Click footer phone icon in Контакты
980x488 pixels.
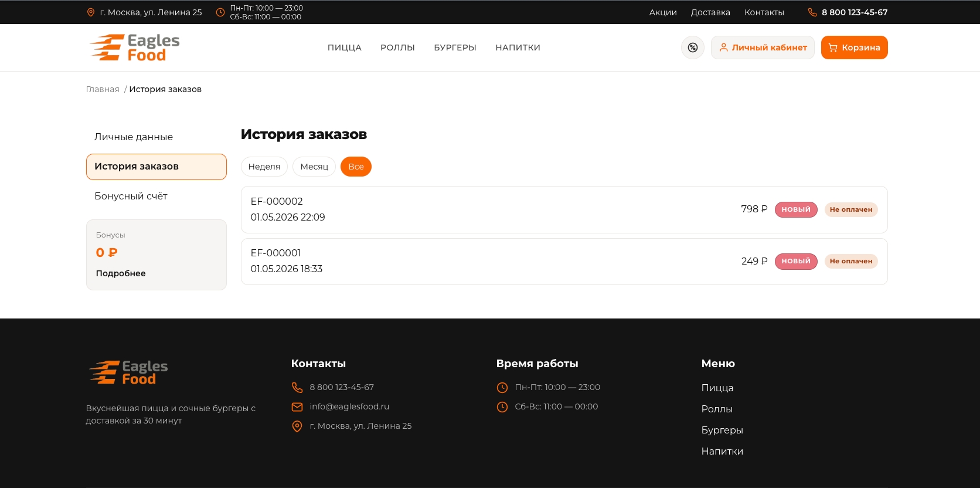[x=297, y=388]
